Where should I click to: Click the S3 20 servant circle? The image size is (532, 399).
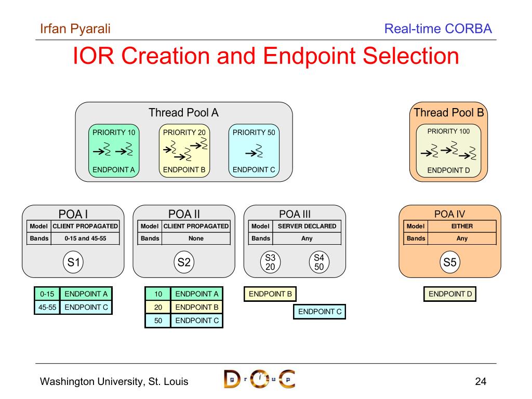click(270, 262)
